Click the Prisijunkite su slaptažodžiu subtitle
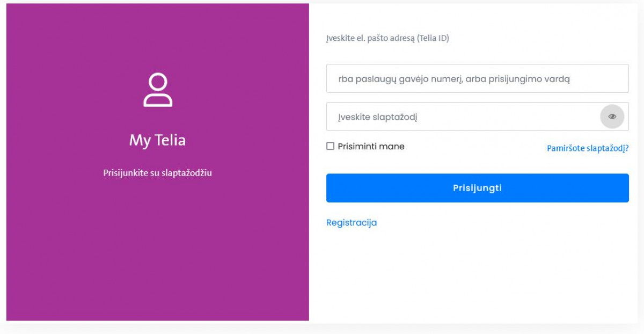Image resolution: width=644 pixels, height=334 pixels. 158,173
